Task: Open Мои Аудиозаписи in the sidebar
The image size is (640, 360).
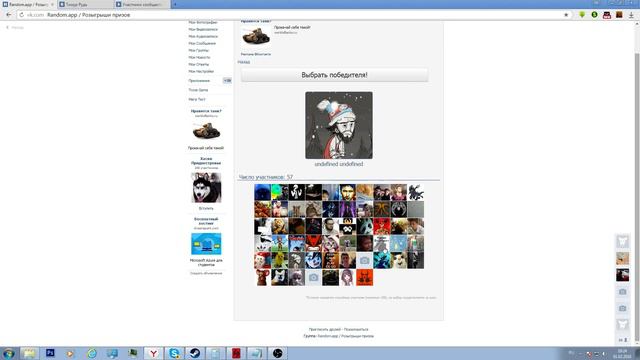Action: 203,36
